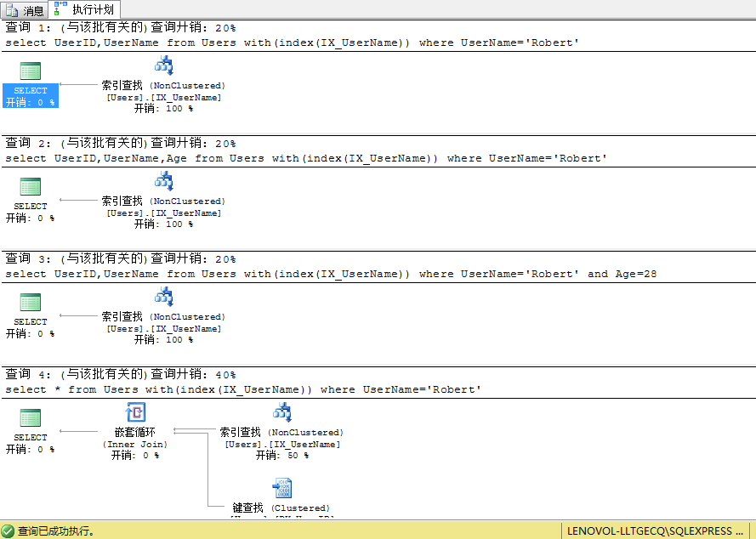Screen dimensions: 756x539
Task: Click the green success checkmark in status bar
Action: click(x=9, y=530)
